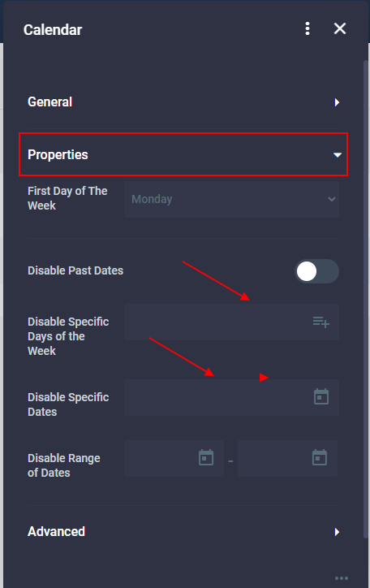Expand the General section arrow
370x588 pixels.
tap(337, 102)
